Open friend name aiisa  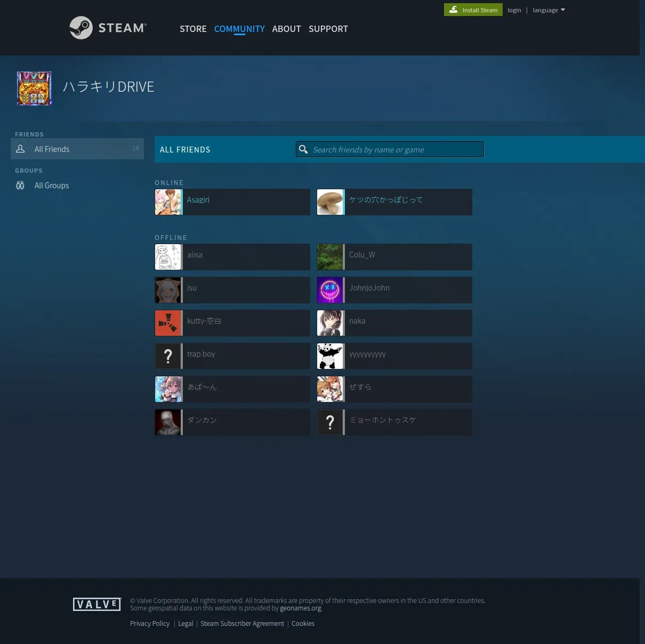click(195, 254)
